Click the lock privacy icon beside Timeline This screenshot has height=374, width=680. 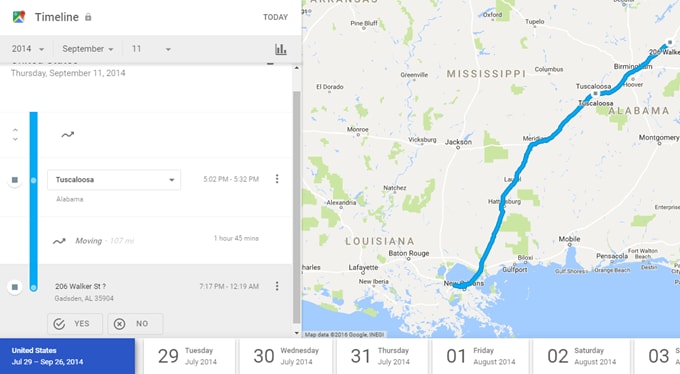point(88,17)
